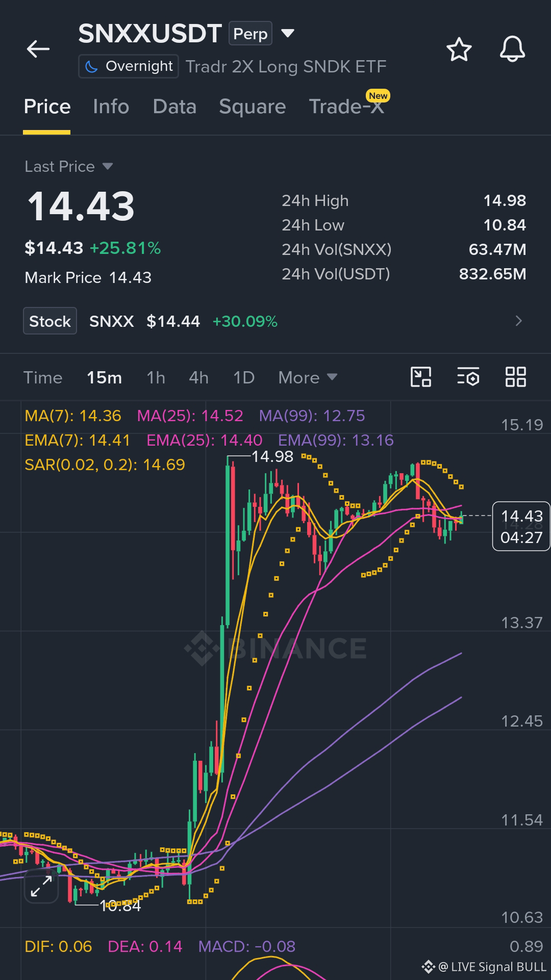Add SNXXUSDT to favorites with star
Screen dimensions: 551x980
point(459,49)
